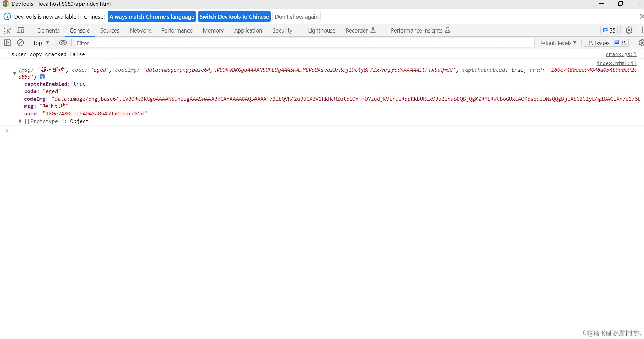Toggle the device toolbar icon
The image size is (644, 339).
point(21,30)
